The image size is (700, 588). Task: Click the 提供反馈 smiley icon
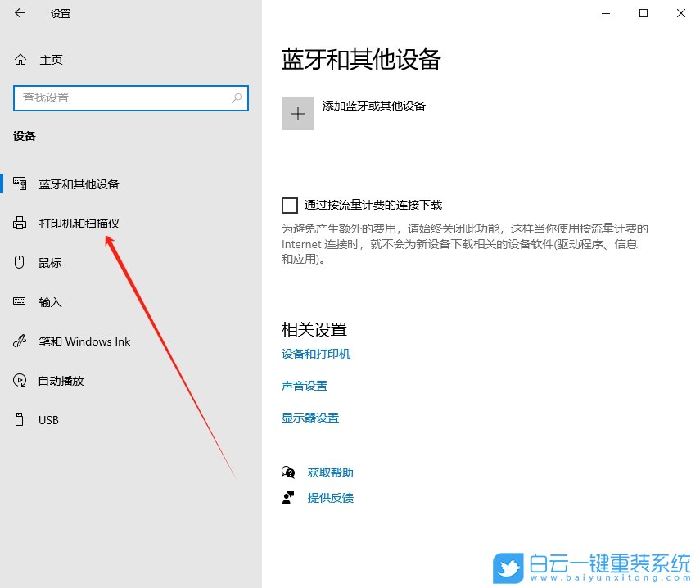coord(288,497)
